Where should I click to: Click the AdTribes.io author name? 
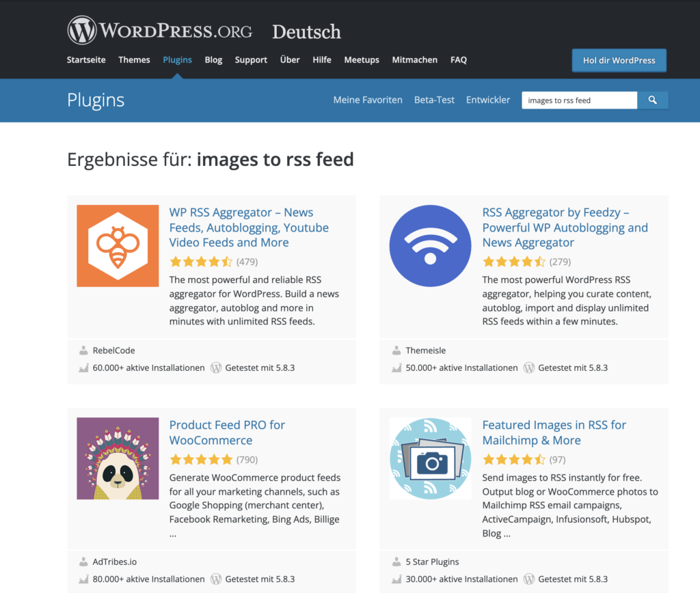click(115, 562)
